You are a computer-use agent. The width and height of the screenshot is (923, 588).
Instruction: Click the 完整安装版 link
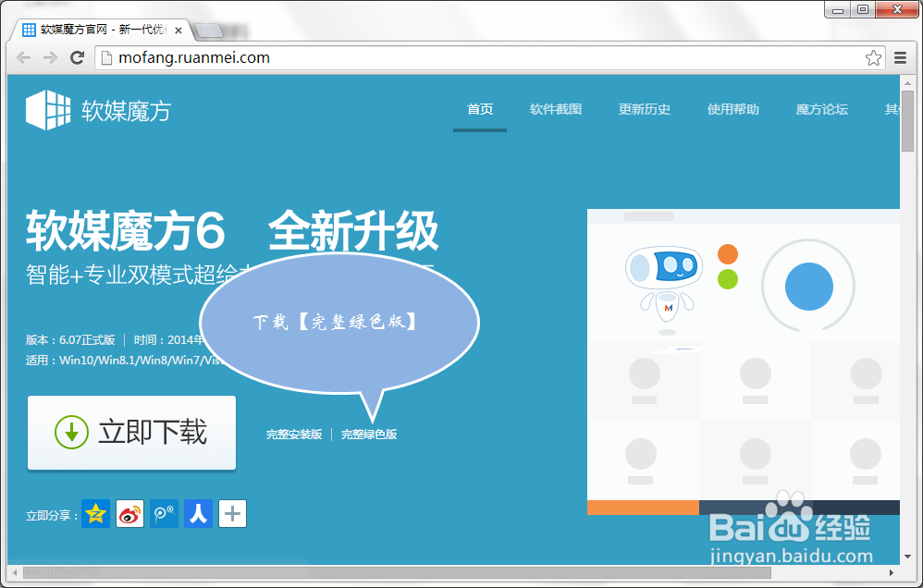(x=294, y=435)
